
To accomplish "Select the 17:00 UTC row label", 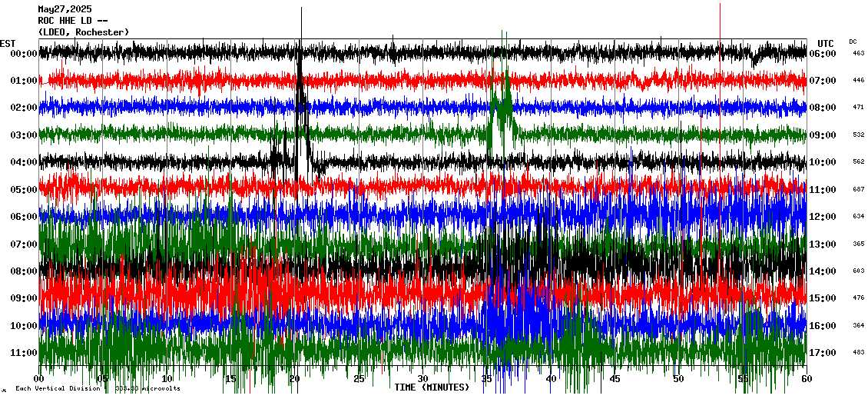I will tap(823, 353).
